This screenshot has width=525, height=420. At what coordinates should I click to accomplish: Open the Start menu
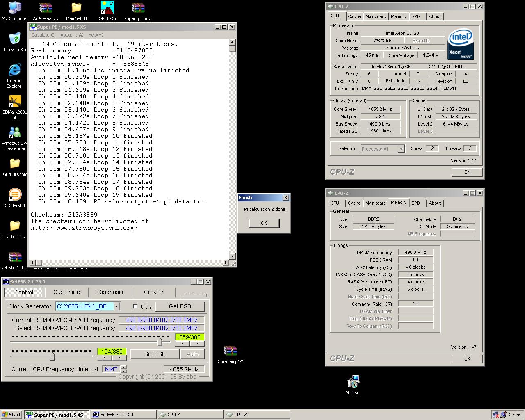click(11, 415)
